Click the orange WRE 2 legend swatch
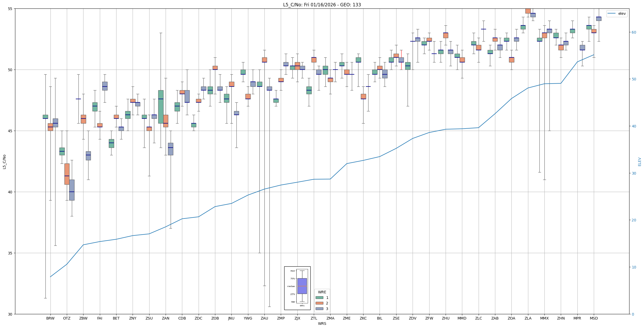 319,303
